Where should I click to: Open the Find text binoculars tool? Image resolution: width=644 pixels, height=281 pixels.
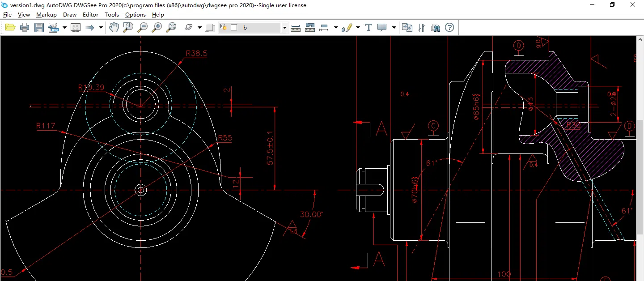[x=435, y=27]
